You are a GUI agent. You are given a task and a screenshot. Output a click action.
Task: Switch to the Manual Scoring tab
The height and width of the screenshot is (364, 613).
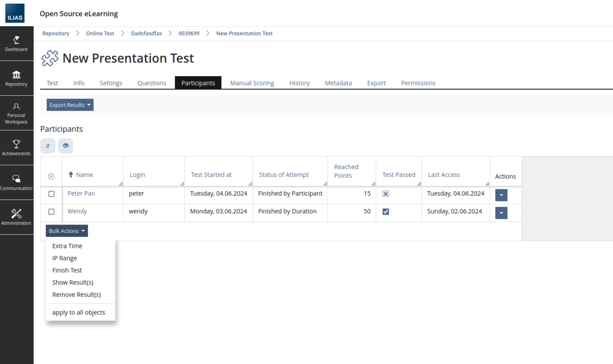(x=252, y=83)
